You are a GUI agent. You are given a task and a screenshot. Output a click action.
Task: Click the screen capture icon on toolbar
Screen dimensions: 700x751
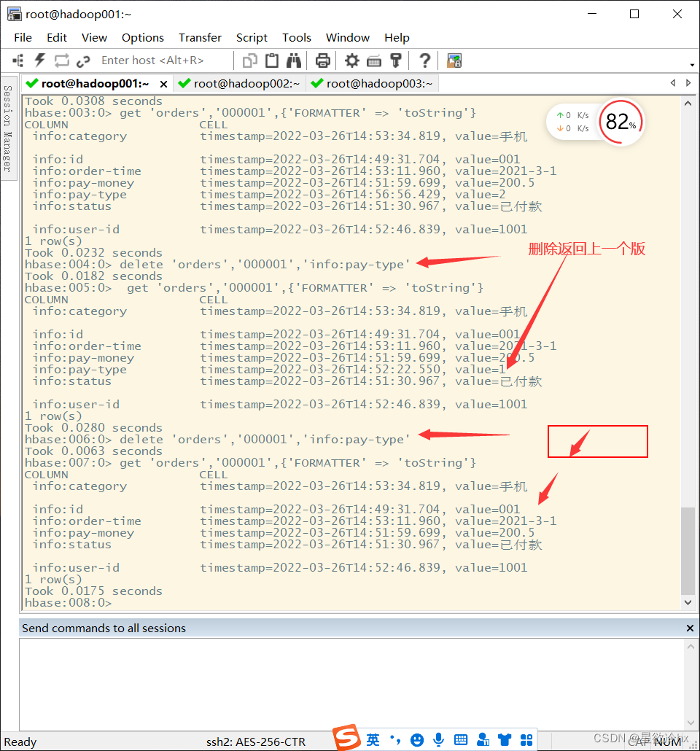pyautogui.click(x=454, y=61)
